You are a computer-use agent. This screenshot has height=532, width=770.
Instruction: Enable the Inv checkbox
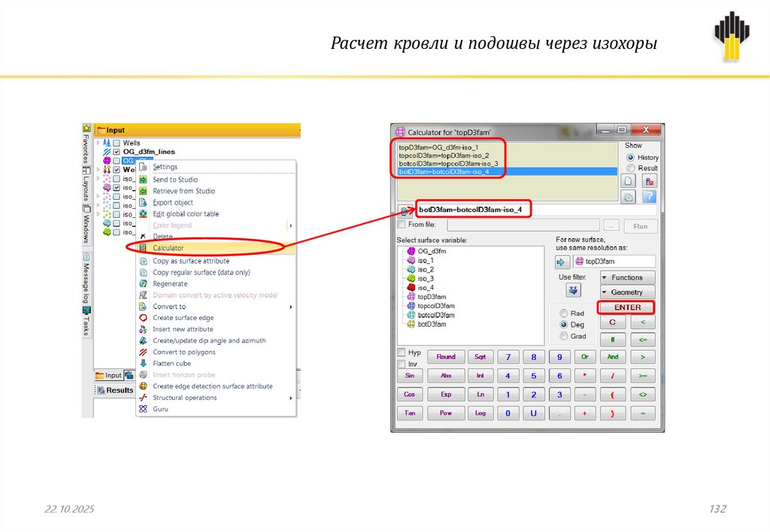(x=402, y=364)
